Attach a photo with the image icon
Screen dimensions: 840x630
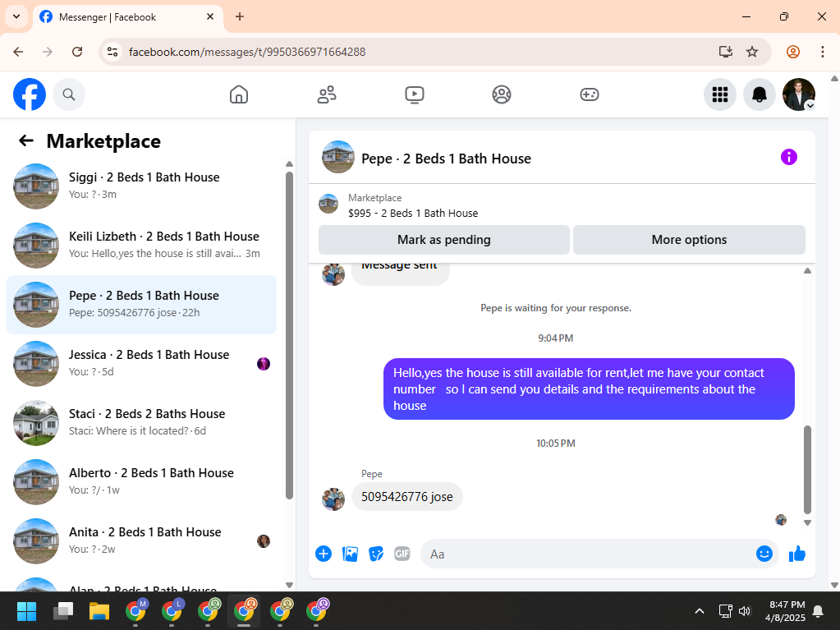click(350, 554)
